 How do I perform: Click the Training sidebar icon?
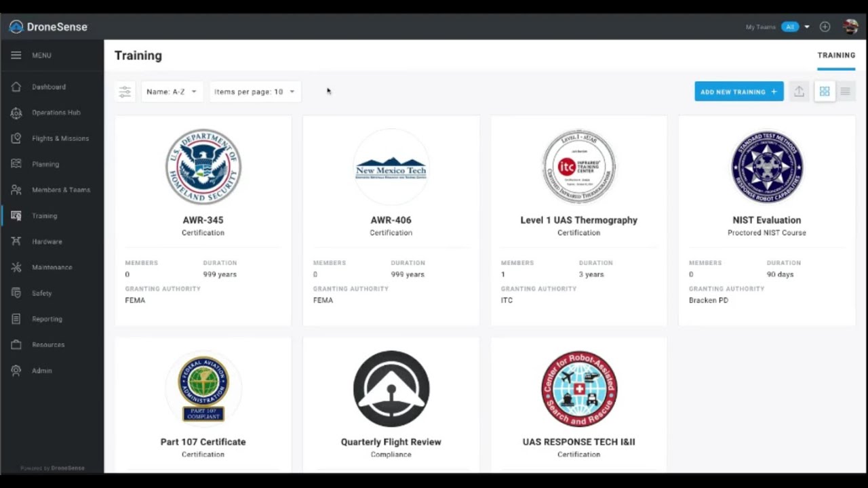16,216
